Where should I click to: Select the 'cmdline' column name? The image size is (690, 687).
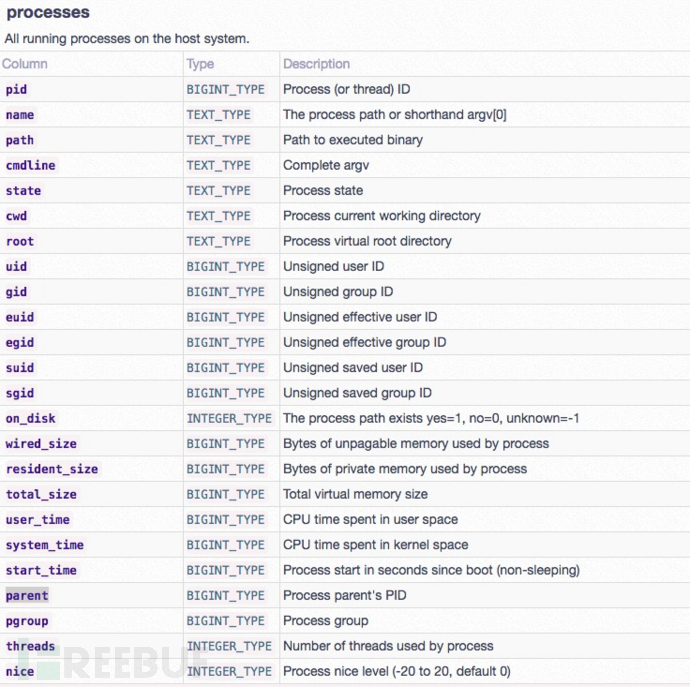tap(30, 165)
